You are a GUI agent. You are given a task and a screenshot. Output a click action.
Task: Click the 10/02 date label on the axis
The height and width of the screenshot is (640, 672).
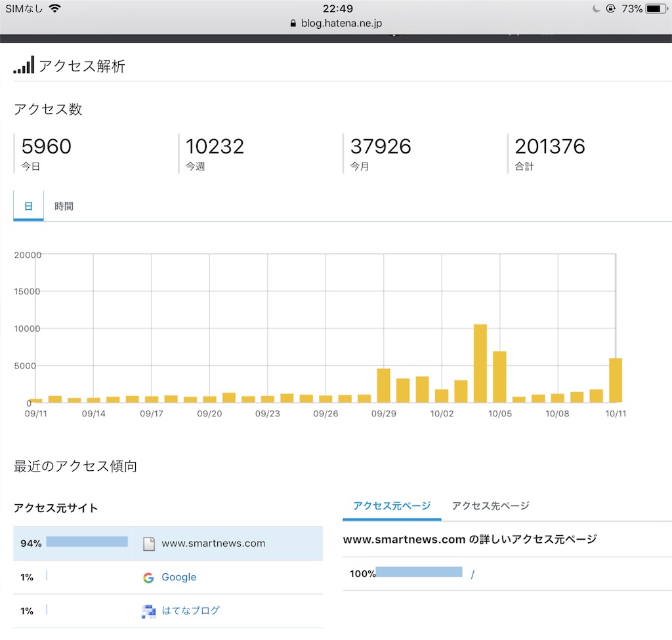point(442,414)
